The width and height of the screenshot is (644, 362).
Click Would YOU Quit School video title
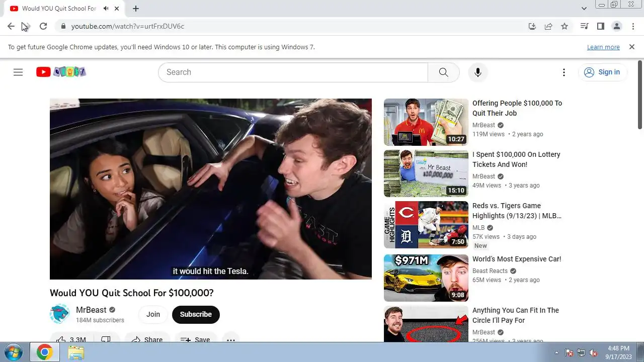132,293
